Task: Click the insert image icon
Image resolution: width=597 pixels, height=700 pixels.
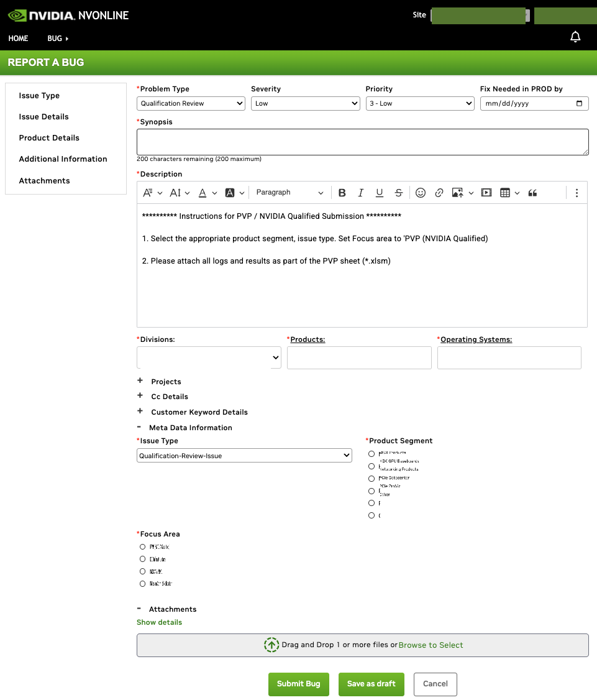Action: 457,193
